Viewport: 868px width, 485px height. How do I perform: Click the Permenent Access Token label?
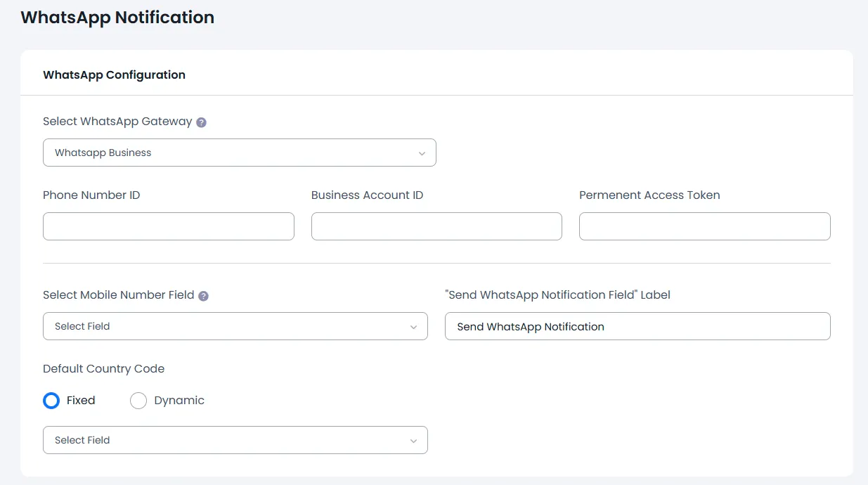tap(649, 195)
